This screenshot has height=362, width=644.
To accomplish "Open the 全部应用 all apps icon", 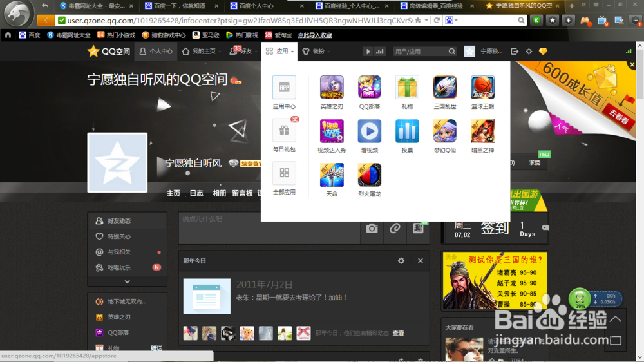I will point(284,173).
